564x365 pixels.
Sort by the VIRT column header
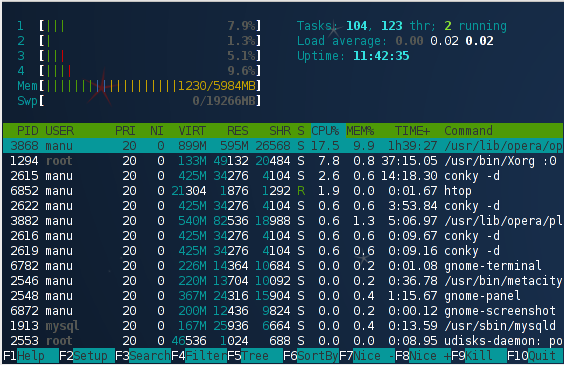click(192, 131)
